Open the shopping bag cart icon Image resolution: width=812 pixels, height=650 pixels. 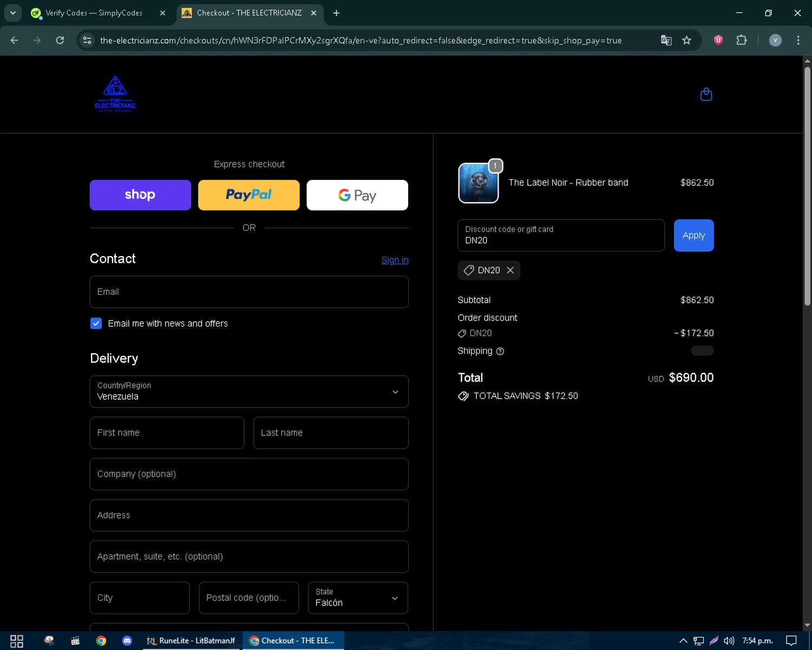(706, 94)
